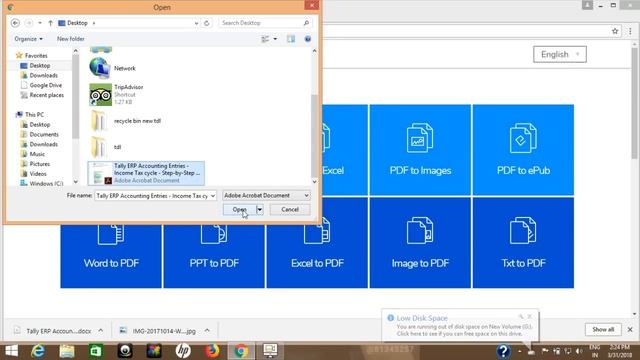Change the view layout icon
640x360 pixels.
click(x=265, y=39)
